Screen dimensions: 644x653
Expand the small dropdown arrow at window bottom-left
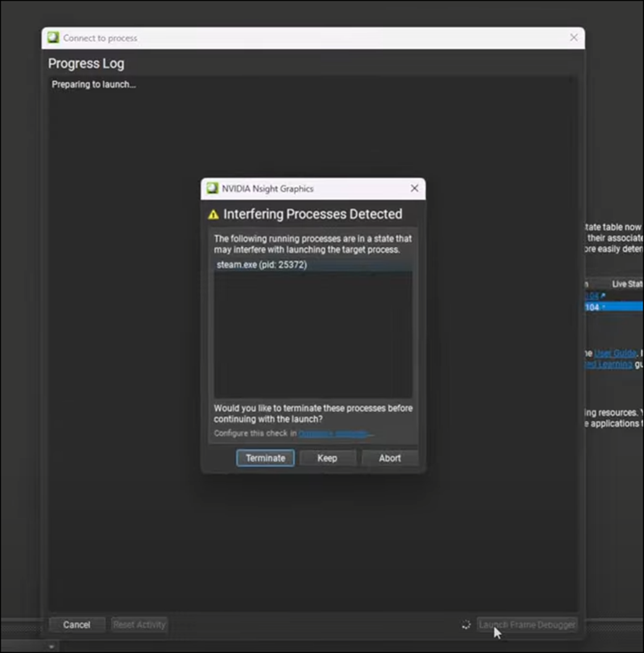click(x=51, y=647)
